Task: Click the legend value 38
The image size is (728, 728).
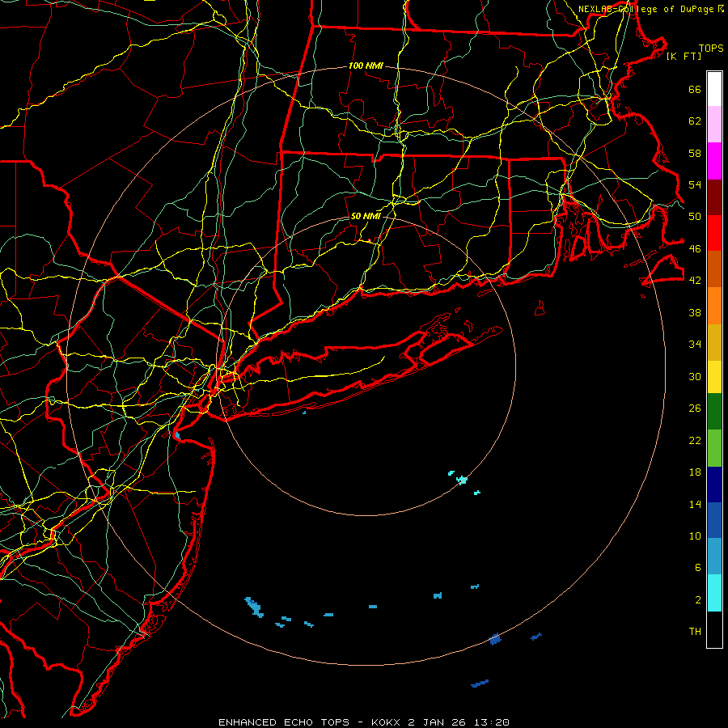Action: (695, 313)
